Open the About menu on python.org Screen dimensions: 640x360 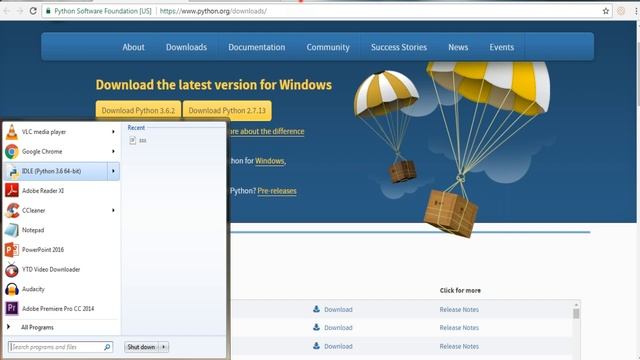[x=133, y=47]
